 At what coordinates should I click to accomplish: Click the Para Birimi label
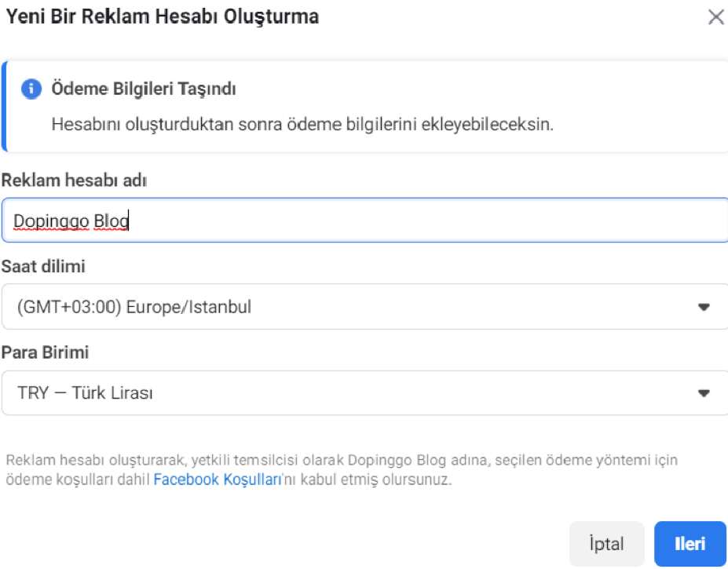tap(46, 352)
